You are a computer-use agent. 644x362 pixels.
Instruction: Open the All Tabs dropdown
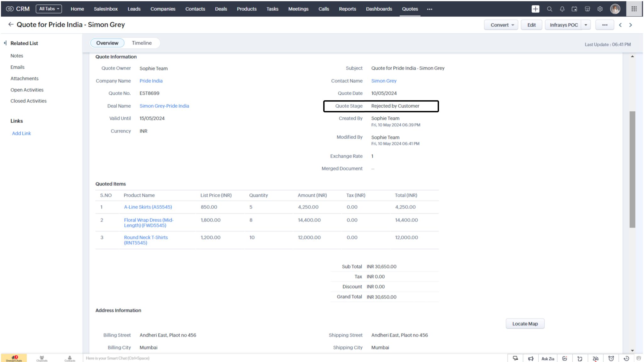(x=49, y=8)
